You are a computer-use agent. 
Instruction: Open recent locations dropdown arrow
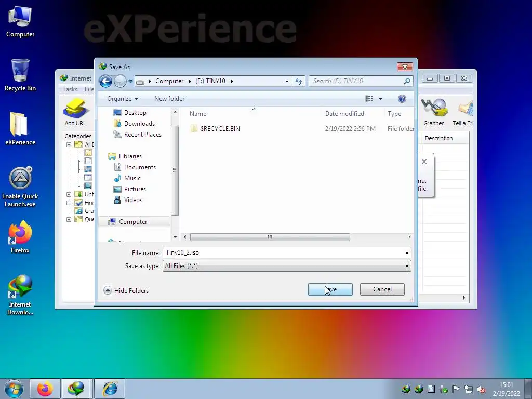(x=130, y=82)
